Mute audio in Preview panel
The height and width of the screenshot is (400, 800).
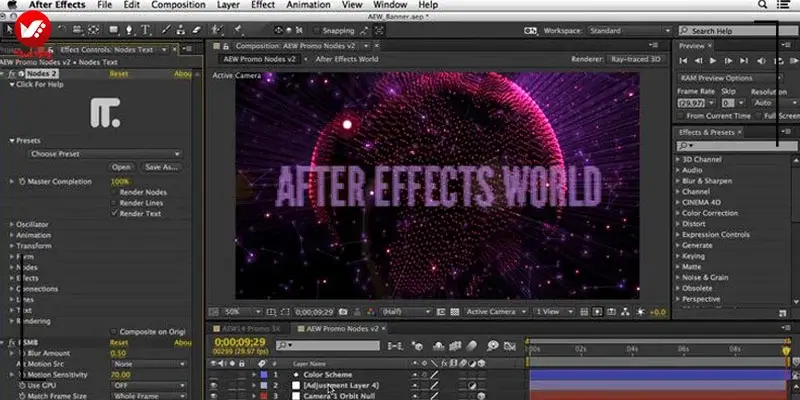[761, 61]
